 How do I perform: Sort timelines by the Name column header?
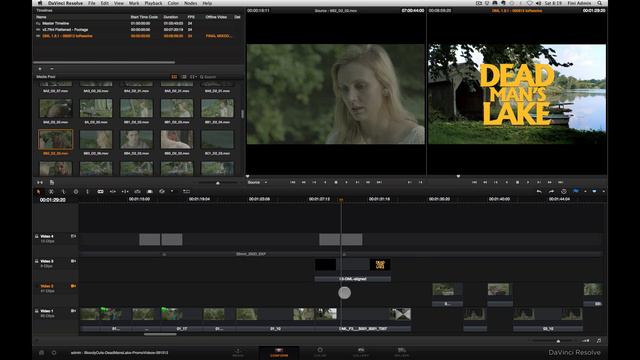[x=41, y=17]
